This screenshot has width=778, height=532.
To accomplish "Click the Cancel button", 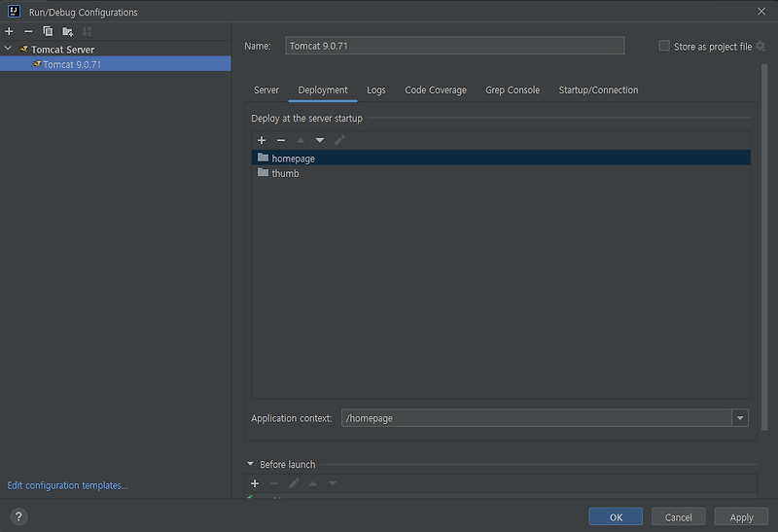I will (678, 516).
